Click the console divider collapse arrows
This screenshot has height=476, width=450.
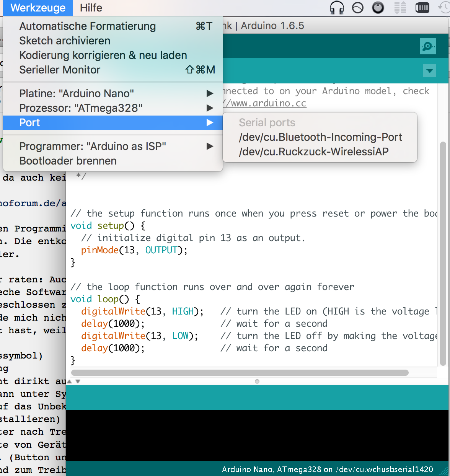(x=74, y=381)
